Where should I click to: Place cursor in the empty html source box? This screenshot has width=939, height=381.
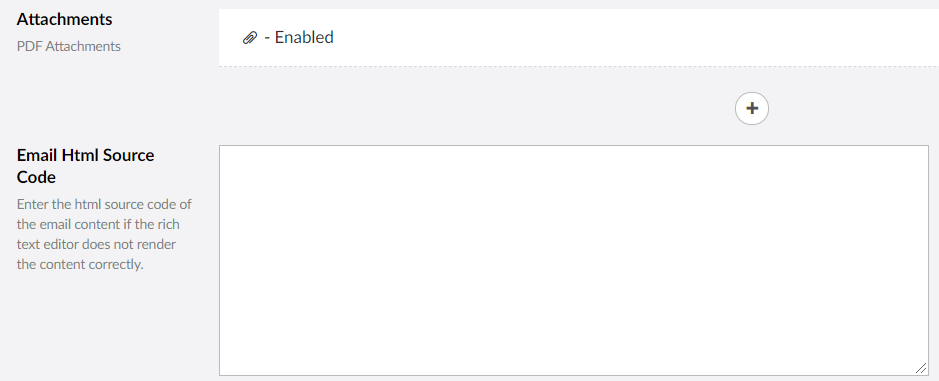(574, 261)
